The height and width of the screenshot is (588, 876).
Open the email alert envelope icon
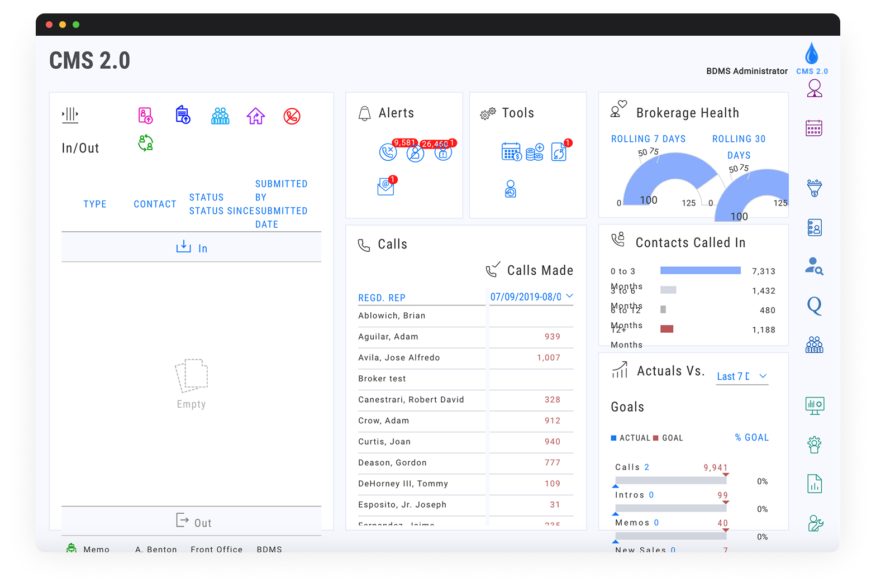coord(385,187)
